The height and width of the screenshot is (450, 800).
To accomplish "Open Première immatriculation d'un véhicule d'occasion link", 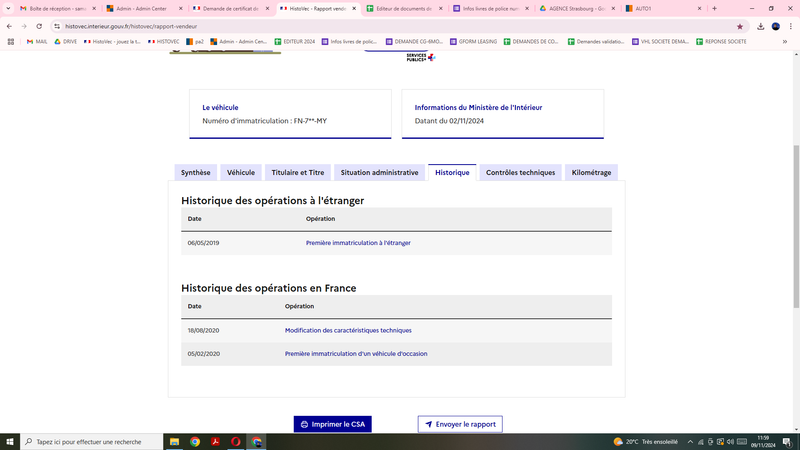I will coord(356,354).
